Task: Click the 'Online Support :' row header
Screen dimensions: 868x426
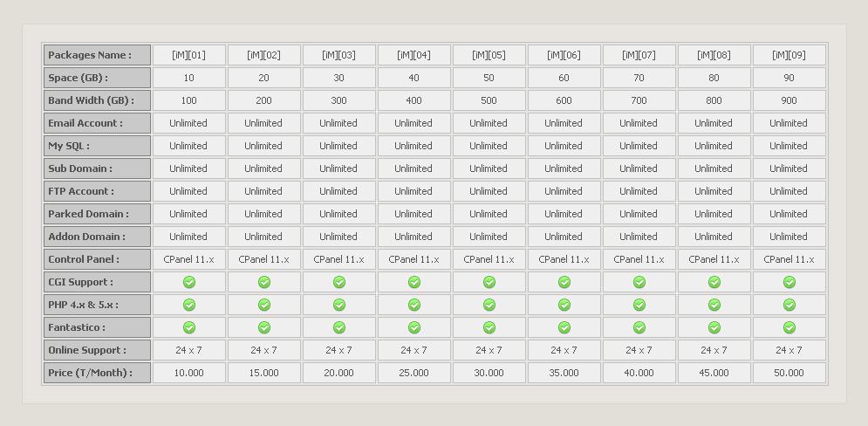Action: coord(97,350)
